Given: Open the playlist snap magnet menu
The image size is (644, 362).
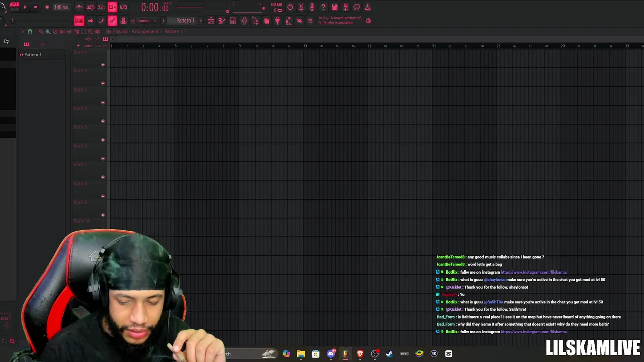Looking at the screenshot, I should 30,32.
